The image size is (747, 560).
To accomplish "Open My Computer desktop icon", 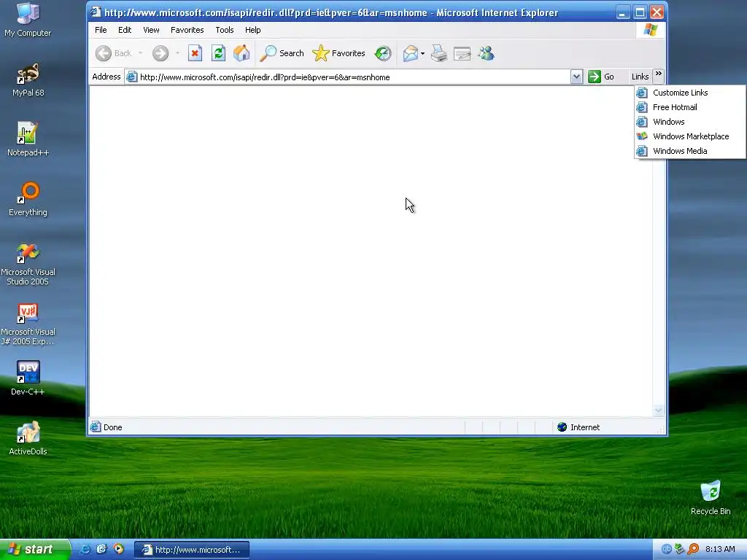I will point(28,20).
